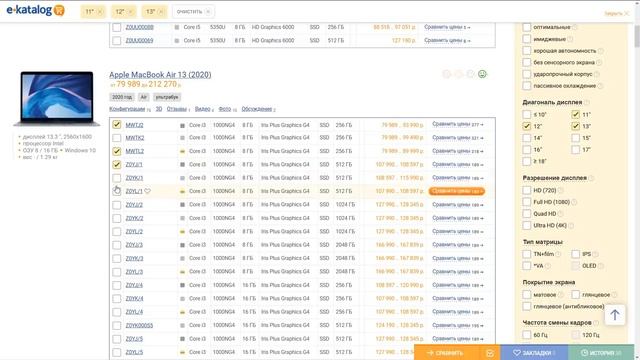Add Z0YL/1 to favorites with heart icon
Screen dimensions: 640x360
point(147,191)
